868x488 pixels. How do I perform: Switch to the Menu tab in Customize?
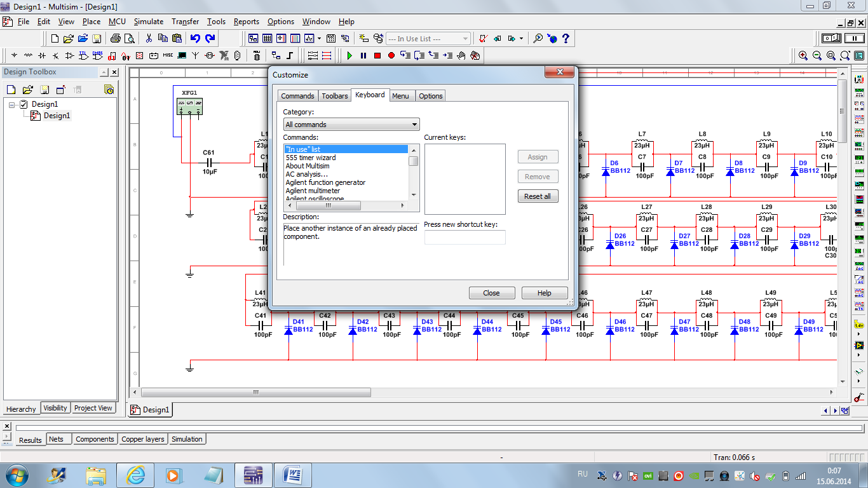pos(400,96)
